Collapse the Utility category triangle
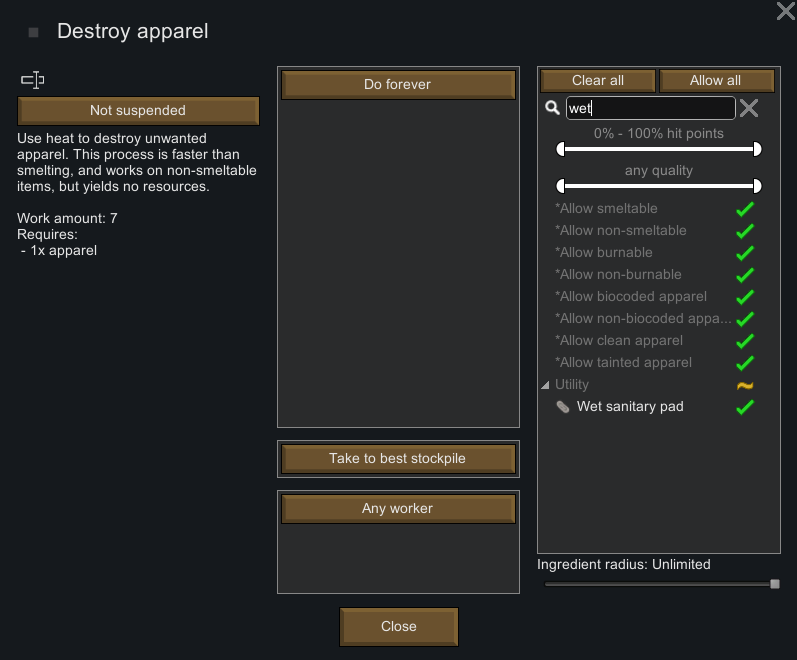Screen dimensions: 797x660 (545, 385)
